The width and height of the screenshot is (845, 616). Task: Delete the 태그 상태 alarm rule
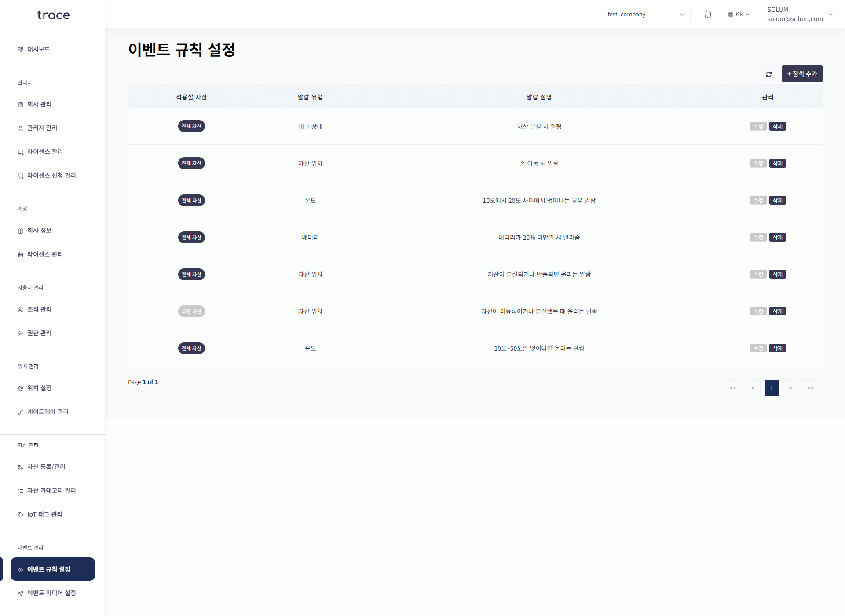777,127
